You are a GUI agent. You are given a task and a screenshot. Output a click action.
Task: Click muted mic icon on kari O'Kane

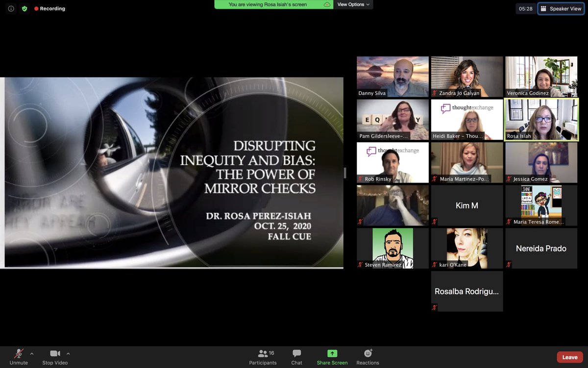[x=435, y=265]
